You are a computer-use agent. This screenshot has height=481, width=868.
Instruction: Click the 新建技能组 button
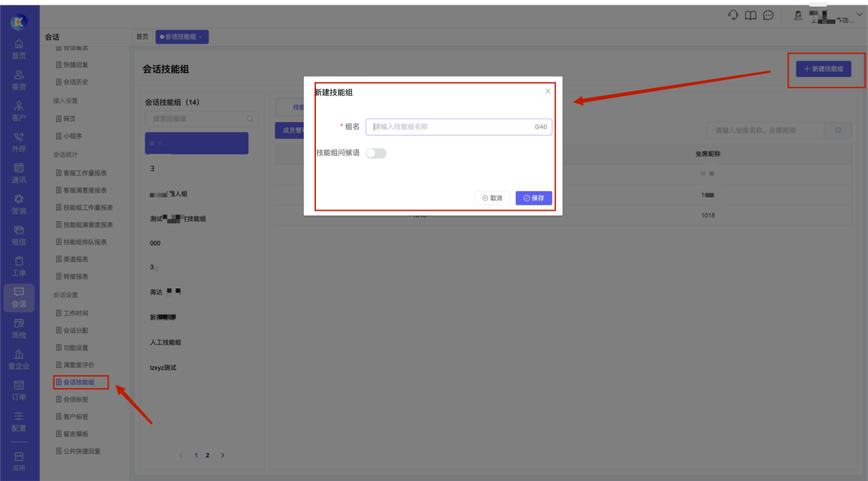[824, 69]
